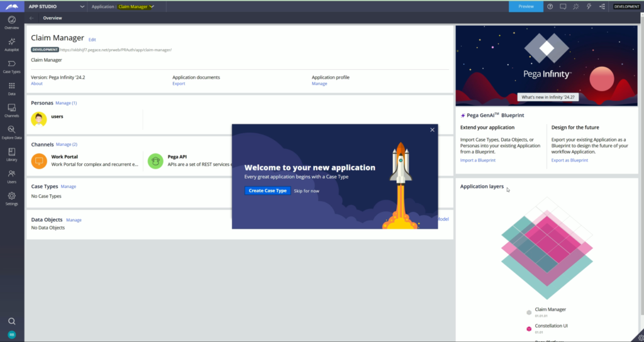Open the Claim Manager application dropdown
Screen dimensions: 644x342
tap(136, 6)
